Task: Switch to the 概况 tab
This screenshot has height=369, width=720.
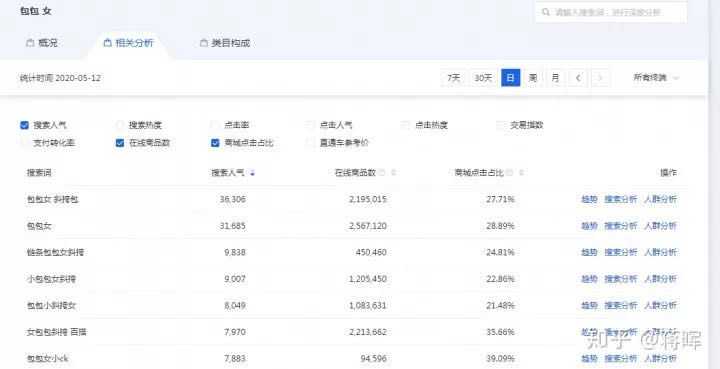Action: click(x=42, y=43)
